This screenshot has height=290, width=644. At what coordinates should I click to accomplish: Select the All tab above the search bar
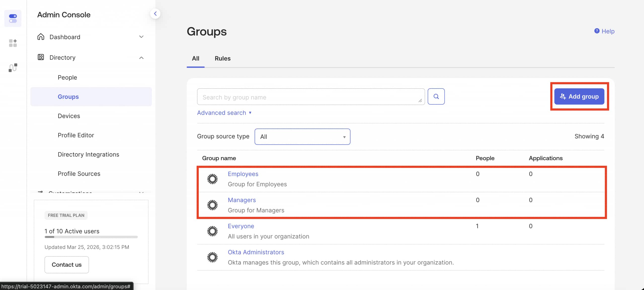[x=195, y=58]
